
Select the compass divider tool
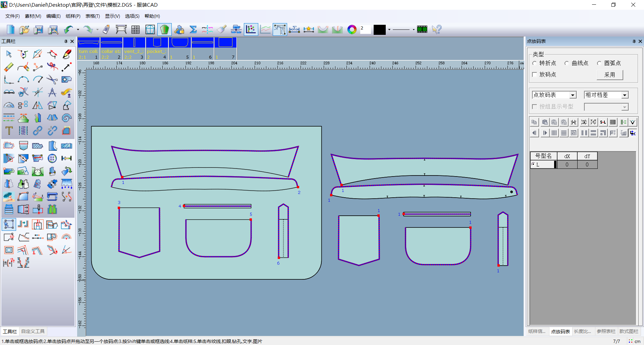click(x=52, y=92)
